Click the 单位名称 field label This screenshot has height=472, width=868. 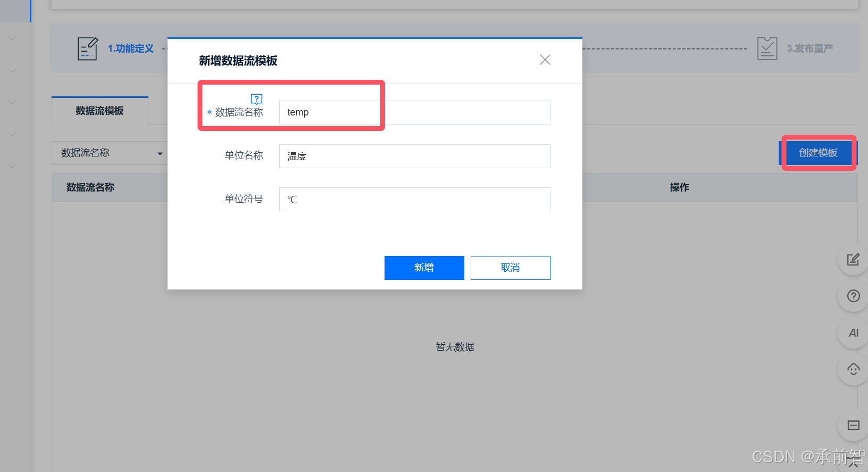coord(244,155)
